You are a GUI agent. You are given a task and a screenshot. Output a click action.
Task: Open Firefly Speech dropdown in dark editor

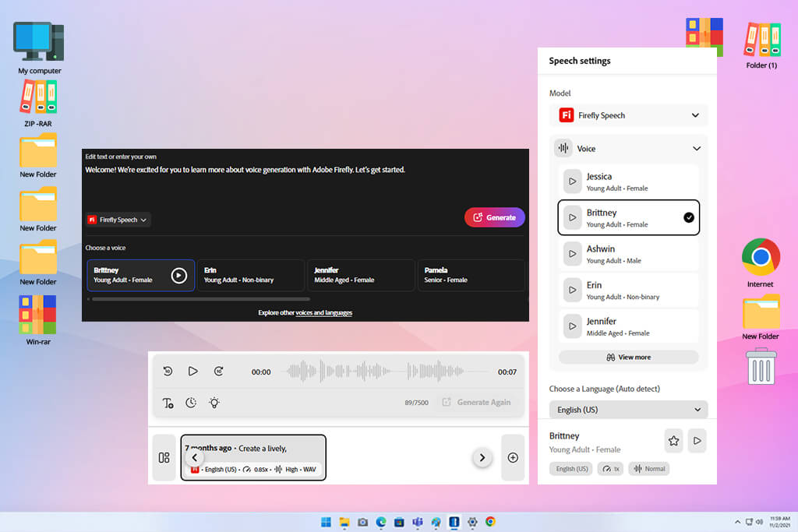(x=118, y=220)
